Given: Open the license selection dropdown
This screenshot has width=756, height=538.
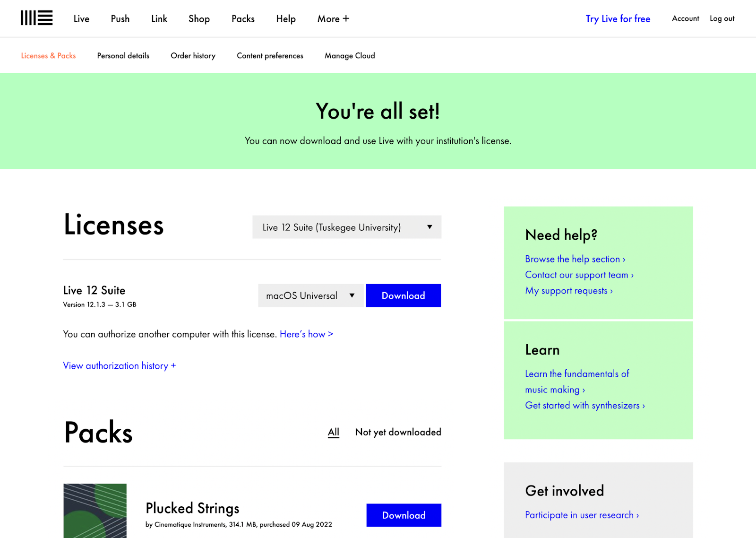Looking at the screenshot, I should click(347, 227).
